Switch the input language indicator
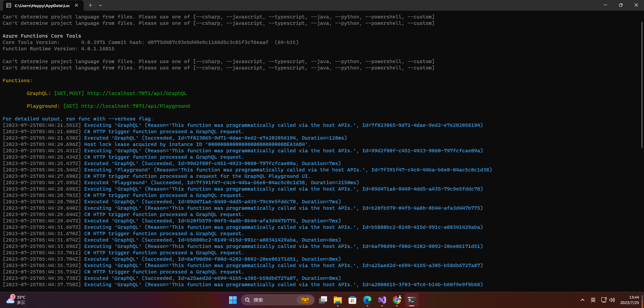 (x=593, y=300)
